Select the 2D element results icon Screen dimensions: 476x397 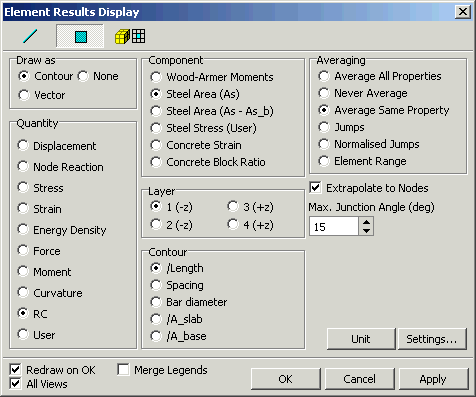(80, 36)
